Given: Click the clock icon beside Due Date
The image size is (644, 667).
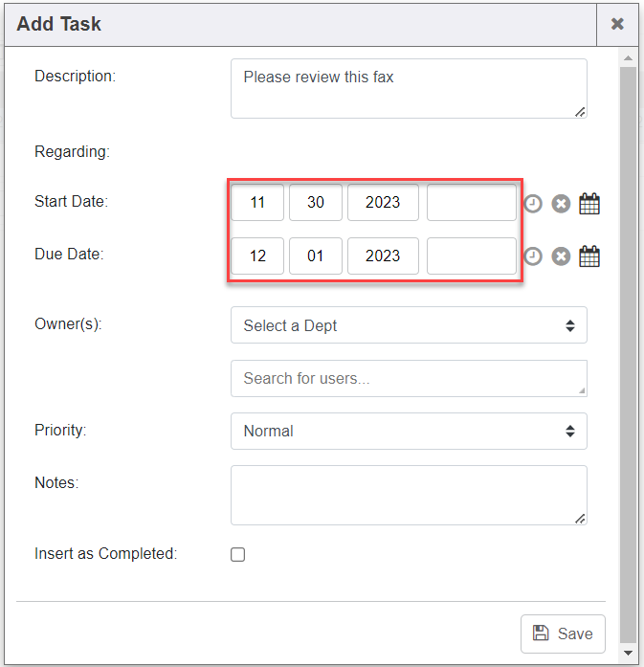Looking at the screenshot, I should click(533, 256).
